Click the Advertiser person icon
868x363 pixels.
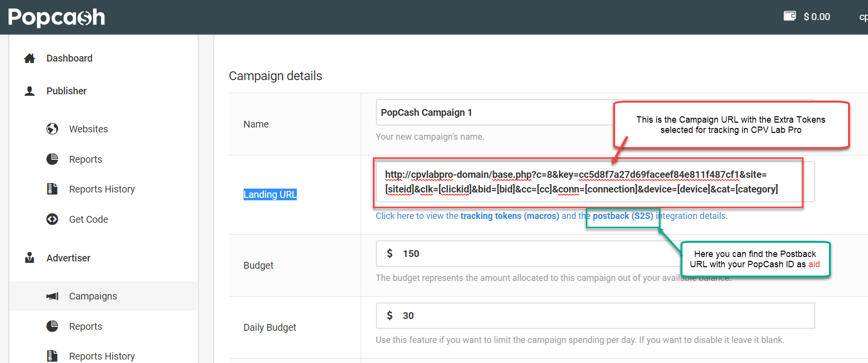30,258
